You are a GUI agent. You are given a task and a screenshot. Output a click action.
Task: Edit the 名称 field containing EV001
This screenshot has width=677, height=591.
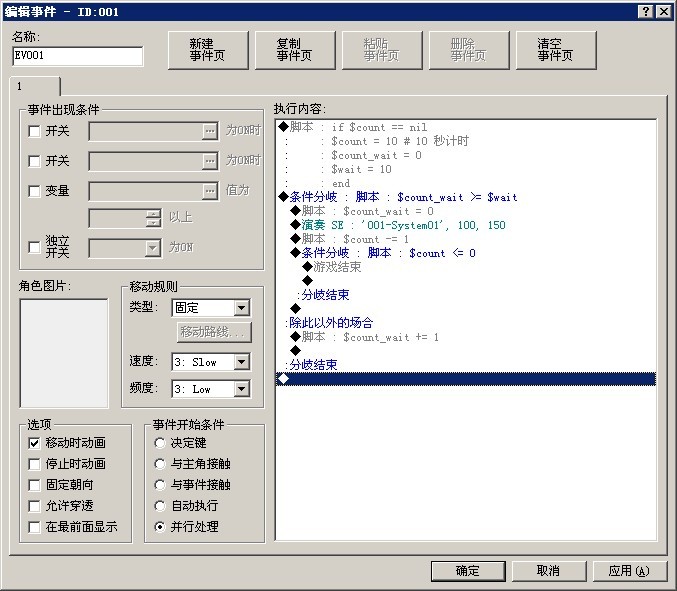point(78,56)
